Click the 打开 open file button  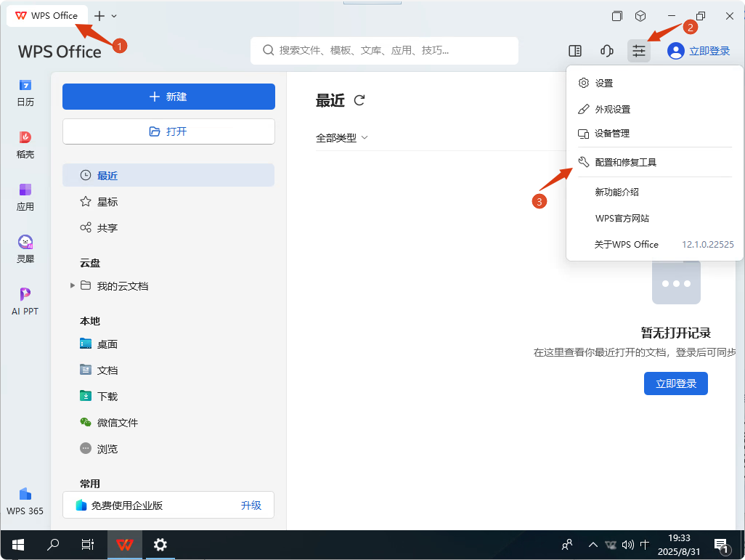pyautogui.click(x=168, y=131)
